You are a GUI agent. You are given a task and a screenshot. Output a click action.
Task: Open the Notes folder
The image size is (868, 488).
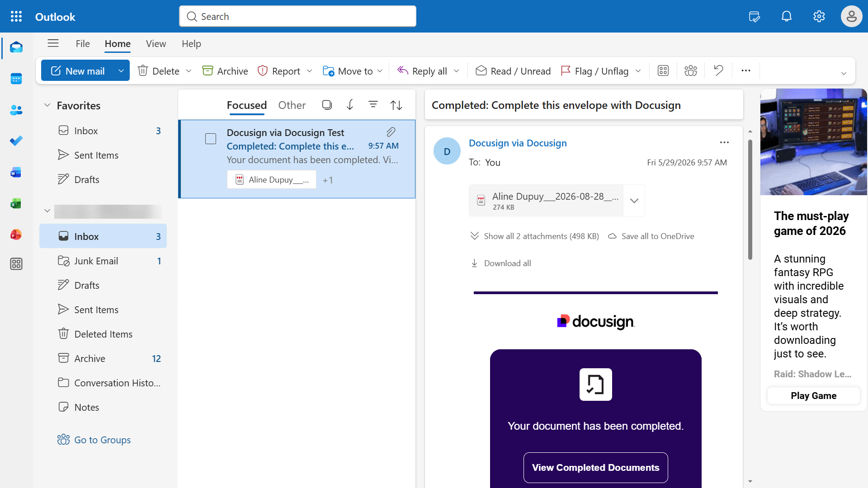103,407
